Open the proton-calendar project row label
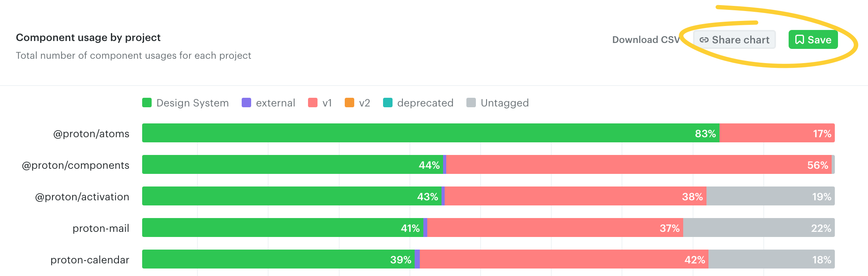 pyautogui.click(x=90, y=260)
